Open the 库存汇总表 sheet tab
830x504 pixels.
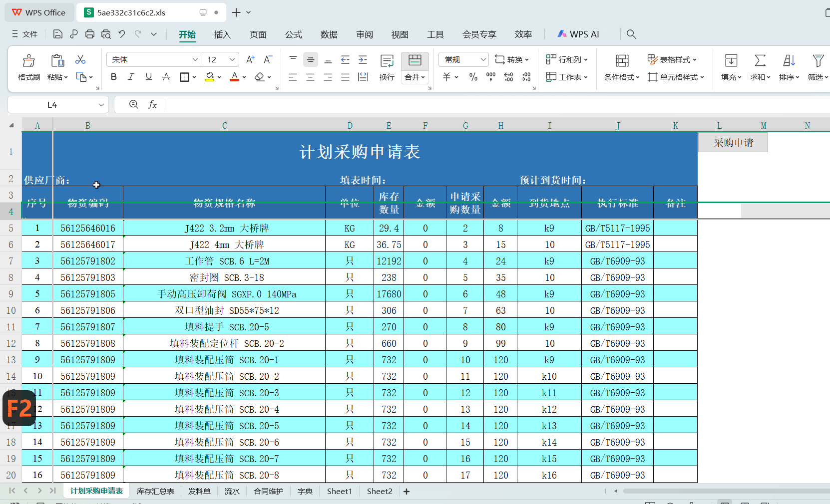[x=155, y=491]
